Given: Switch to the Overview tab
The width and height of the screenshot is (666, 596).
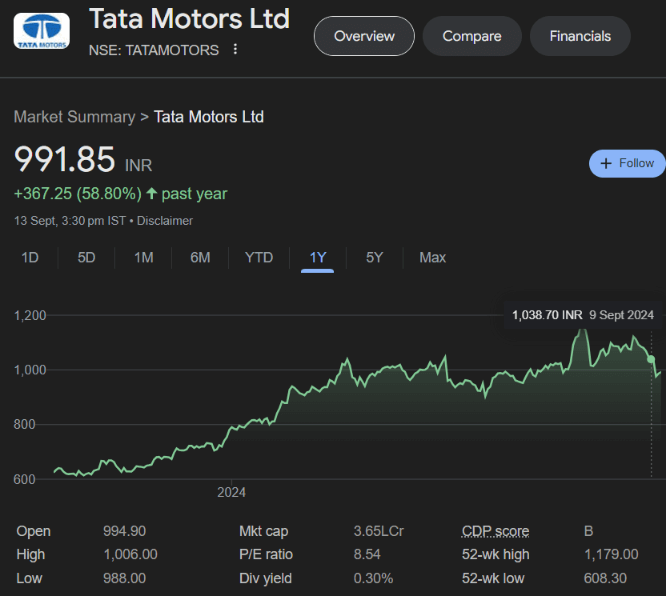Looking at the screenshot, I should [364, 36].
